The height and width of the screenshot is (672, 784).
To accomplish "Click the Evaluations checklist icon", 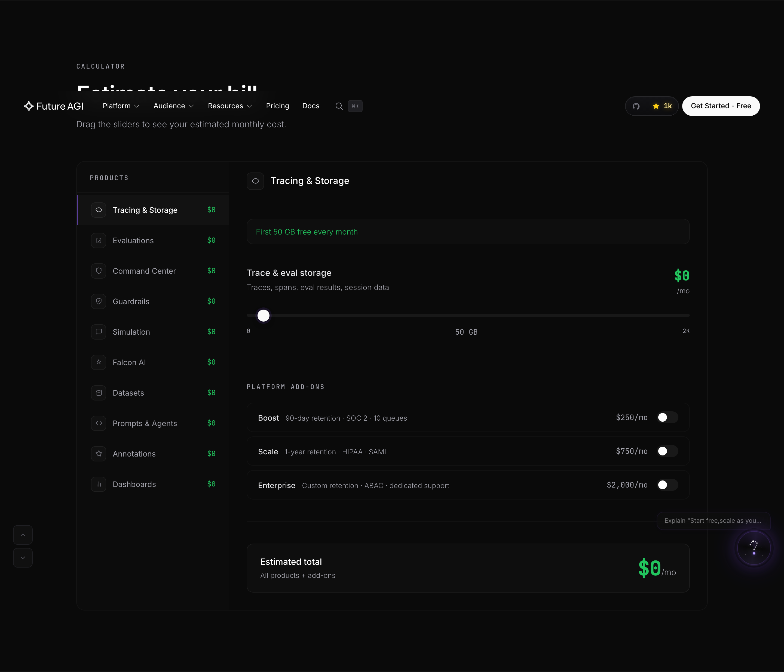I will 99,241.
